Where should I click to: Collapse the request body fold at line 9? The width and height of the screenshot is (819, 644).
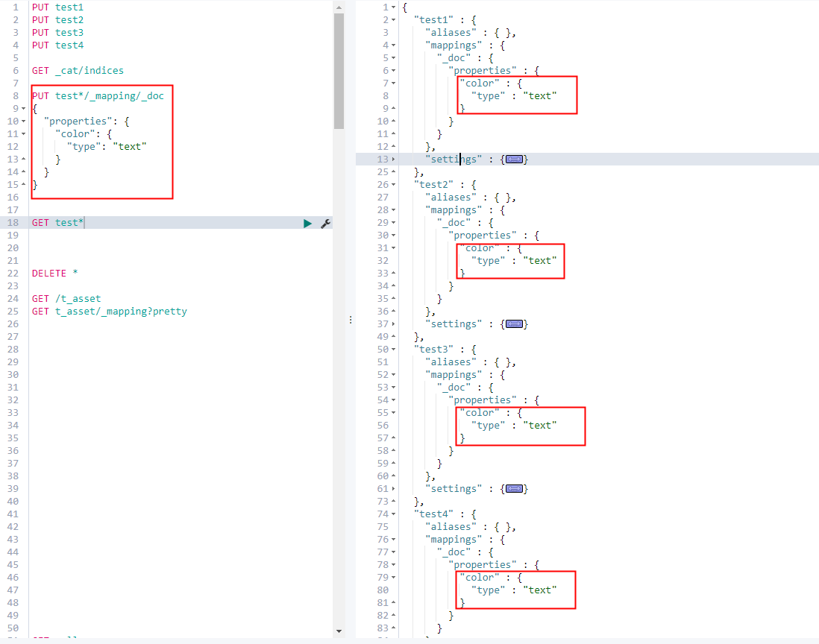pos(24,109)
